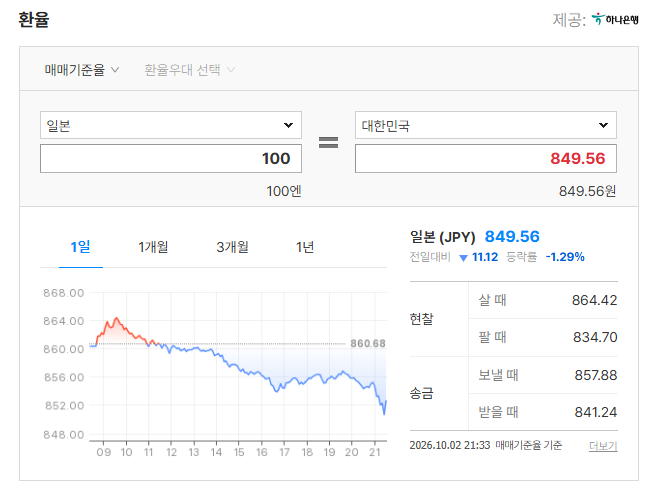The image size is (655, 491).
Task: Switch to the 1년 chart tab
Action: point(305,247)
